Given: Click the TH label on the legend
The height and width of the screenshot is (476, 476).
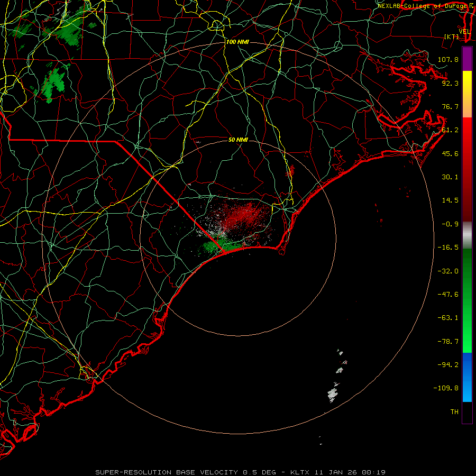Looking at the screenshot, I should pyautogui.click(x=454, y=412).
